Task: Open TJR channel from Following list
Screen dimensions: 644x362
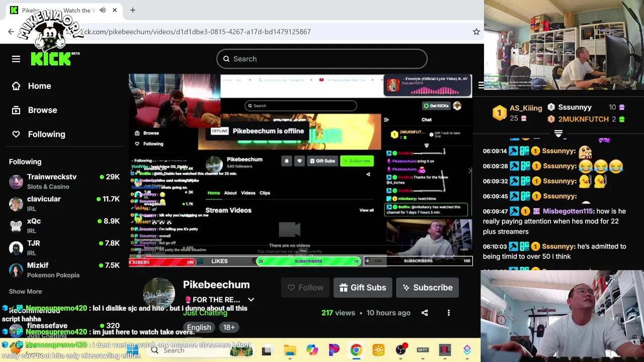Action: [x=64, y=248]
